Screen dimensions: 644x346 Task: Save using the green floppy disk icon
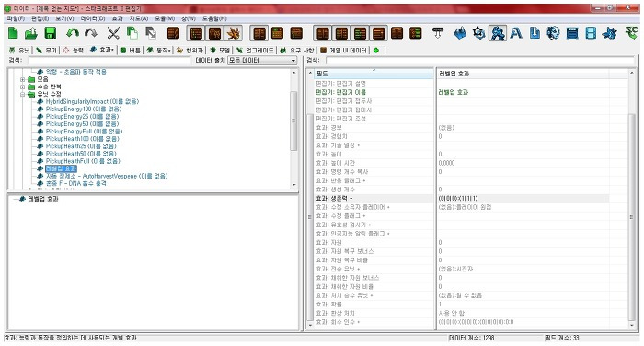tap(50, 33)
